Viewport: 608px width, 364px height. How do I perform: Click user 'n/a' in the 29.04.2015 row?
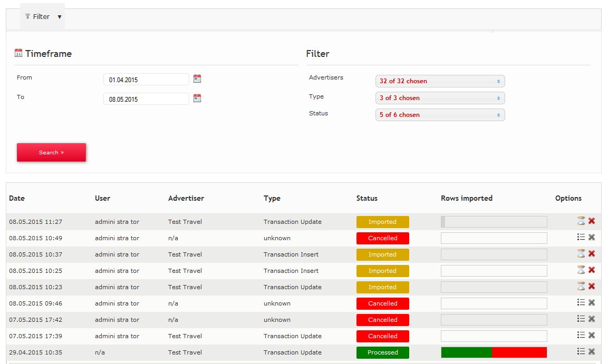100,352
